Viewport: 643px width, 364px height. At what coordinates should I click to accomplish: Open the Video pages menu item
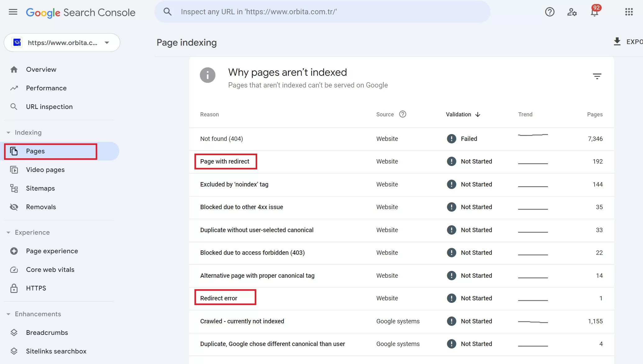click(60, 170)
